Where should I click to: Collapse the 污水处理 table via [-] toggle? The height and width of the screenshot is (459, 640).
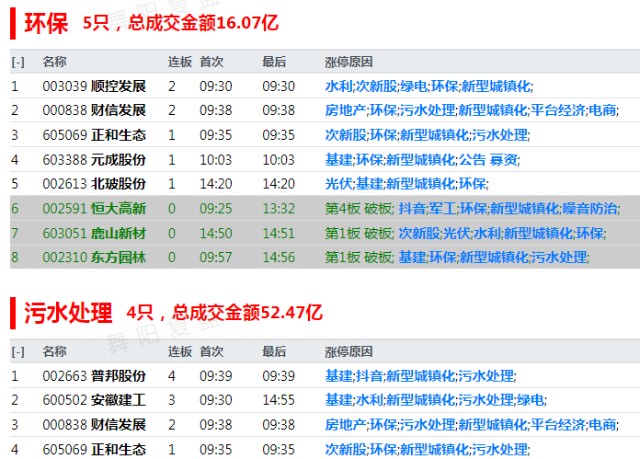tap(18, 352)
